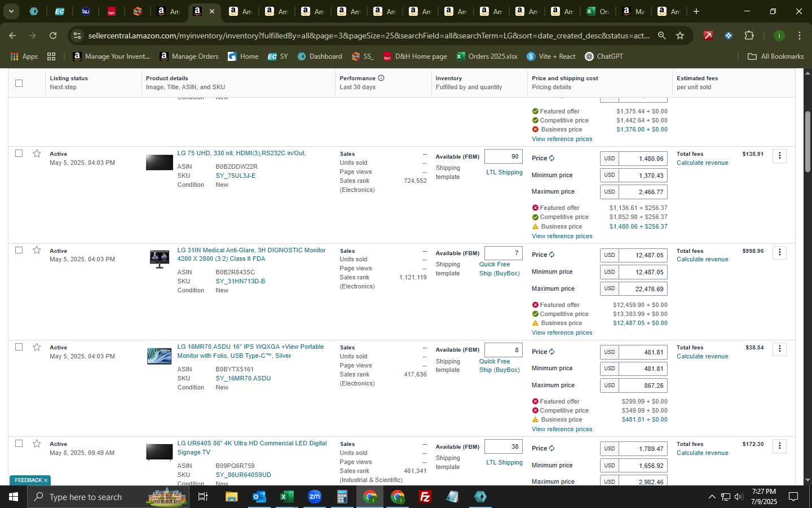Reload the Seller Central page
Screen dimensions: 812x508
coord(53,36)
